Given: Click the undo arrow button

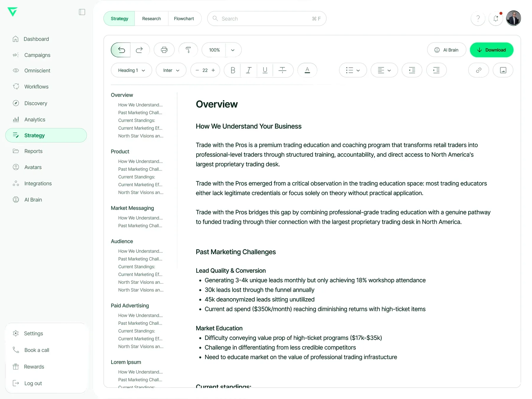Looking at the screenshot, I should 121,50.
